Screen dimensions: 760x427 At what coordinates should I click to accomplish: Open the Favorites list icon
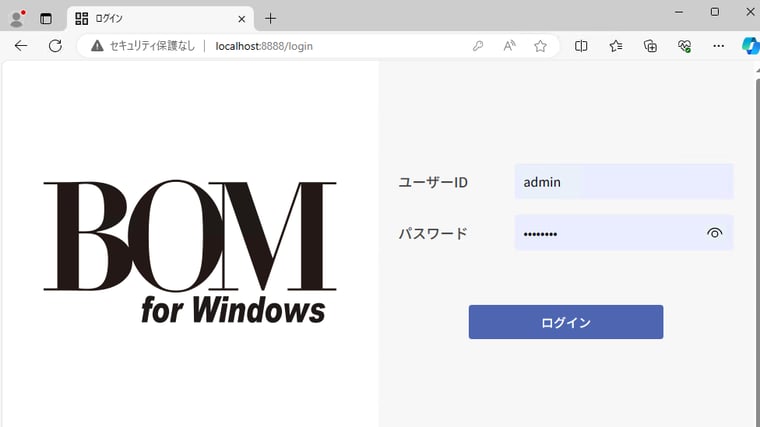pyautogui.click(x=616, y=46)
